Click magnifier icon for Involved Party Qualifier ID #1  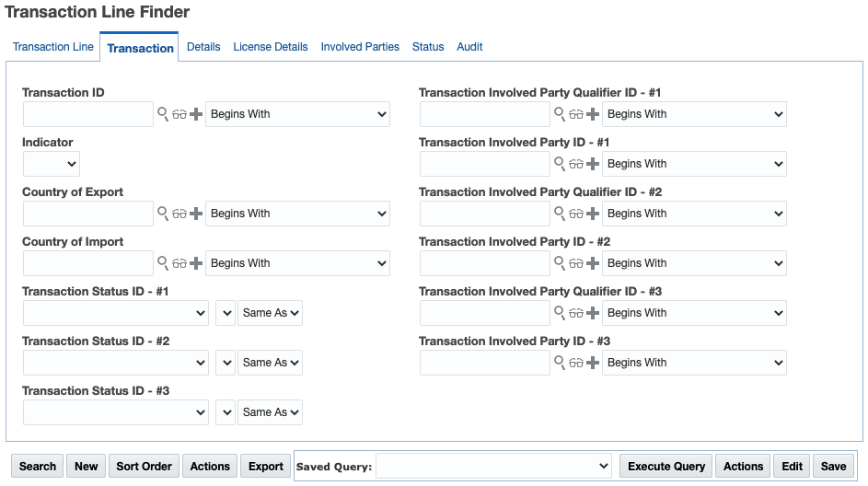tap(560, 114)
